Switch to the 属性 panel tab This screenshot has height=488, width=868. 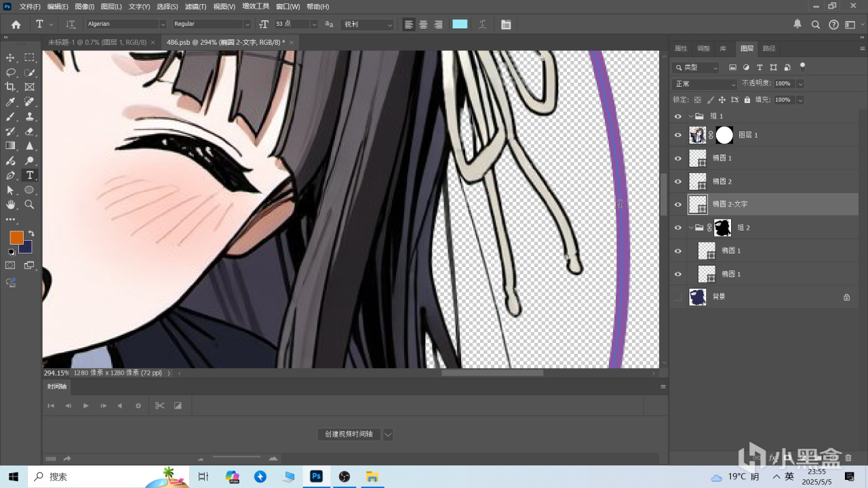(680, 48)
